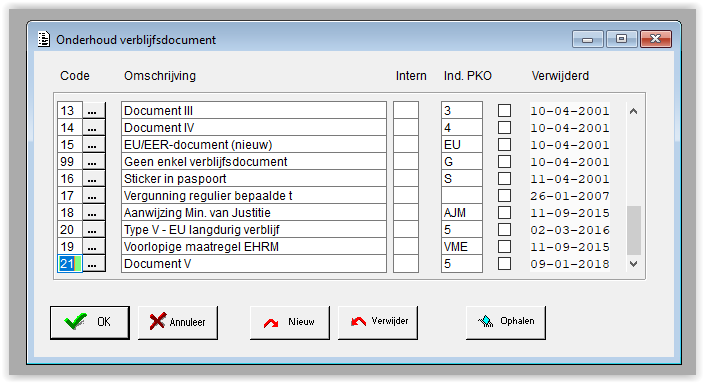Click the document icon in title bar
The image size is (704, 383).
[x=44, y=39]
